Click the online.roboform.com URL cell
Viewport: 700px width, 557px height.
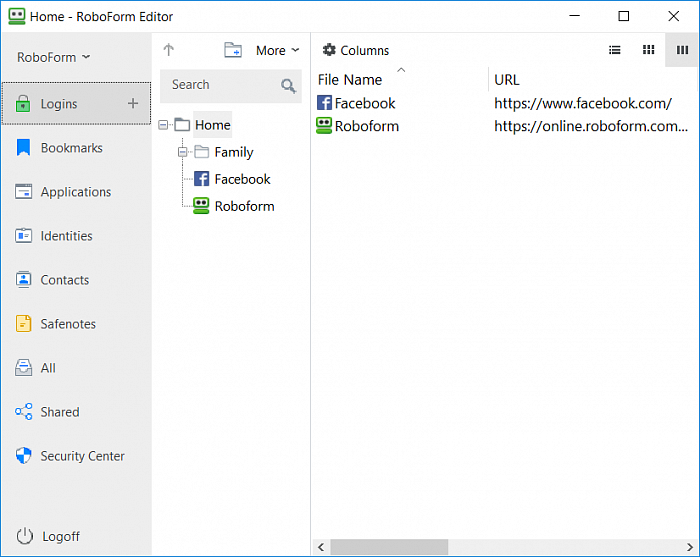pos(591,126)
